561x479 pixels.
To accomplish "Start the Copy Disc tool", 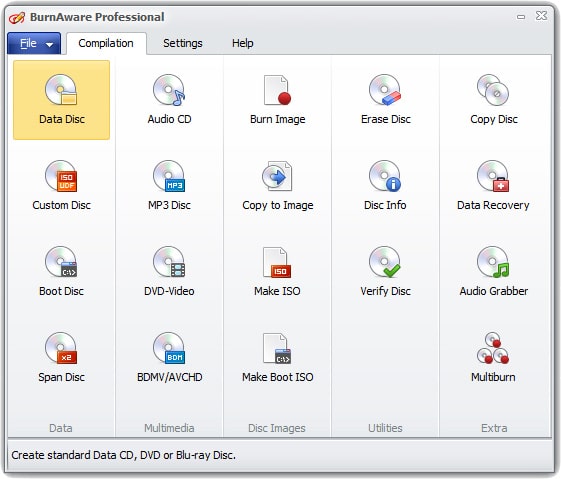I will (x=493, y=100).
